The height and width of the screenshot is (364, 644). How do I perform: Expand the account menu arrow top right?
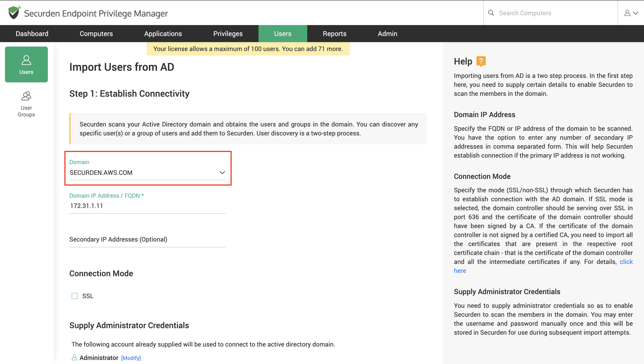pyautogui.click(x=636, y=13)
